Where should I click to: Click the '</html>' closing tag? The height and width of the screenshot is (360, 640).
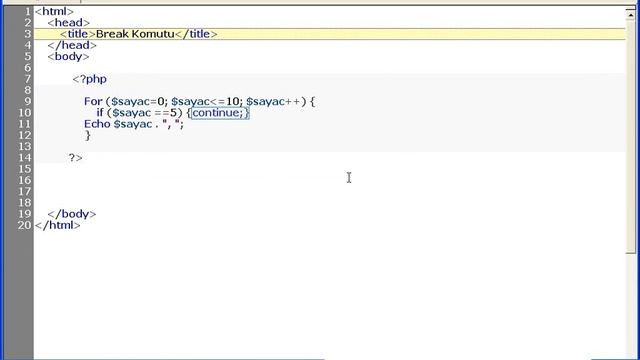[x=58, y=225]
